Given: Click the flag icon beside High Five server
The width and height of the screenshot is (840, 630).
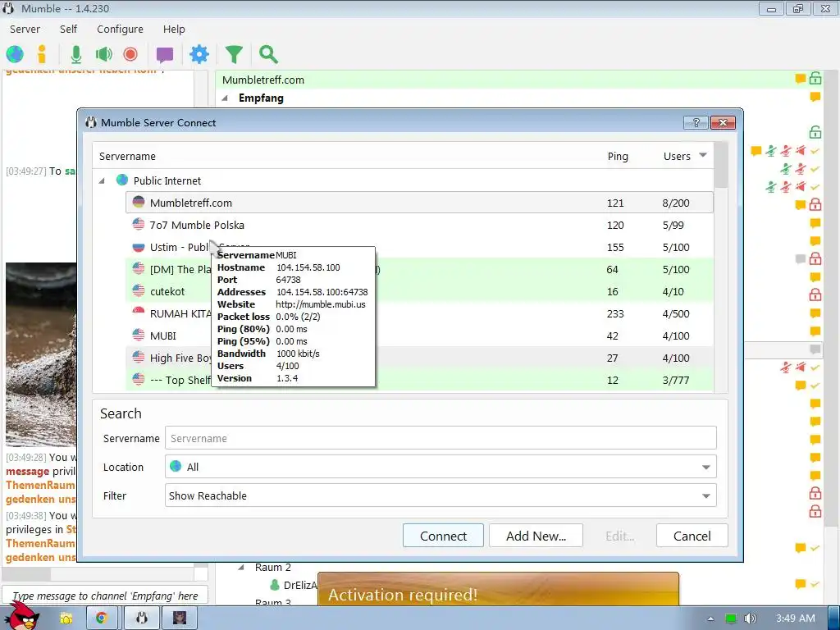Looking at the screenshot, I should 139,358.
